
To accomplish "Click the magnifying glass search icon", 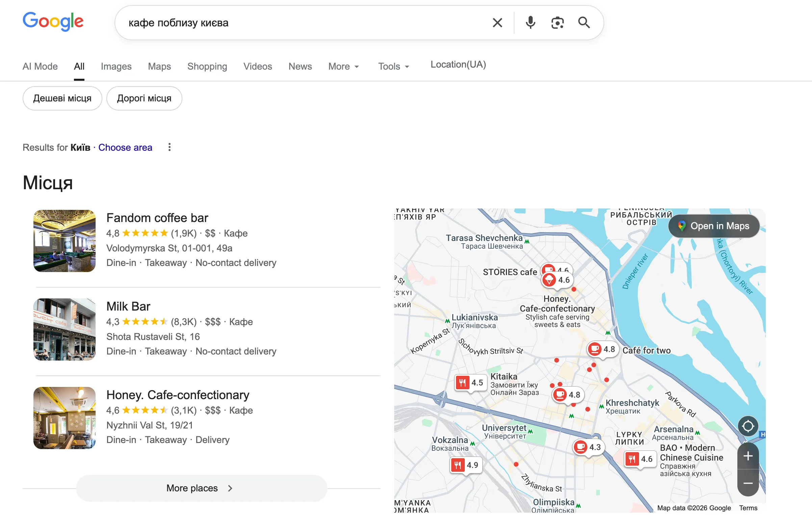I will pyautogui.click(x=584, y=23).
